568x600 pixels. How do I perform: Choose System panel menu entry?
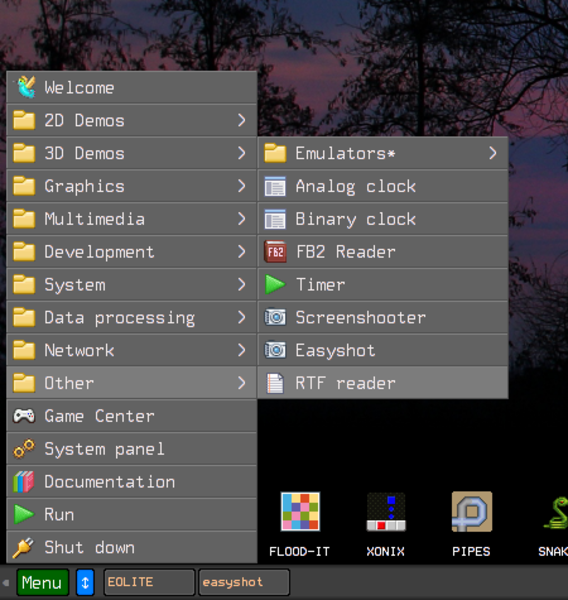pos(132,449)
